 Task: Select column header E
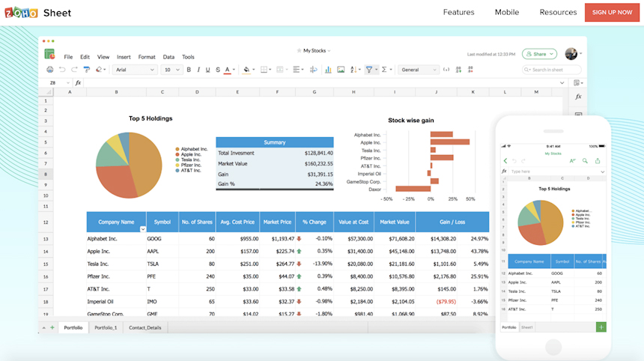pos(237,92)
